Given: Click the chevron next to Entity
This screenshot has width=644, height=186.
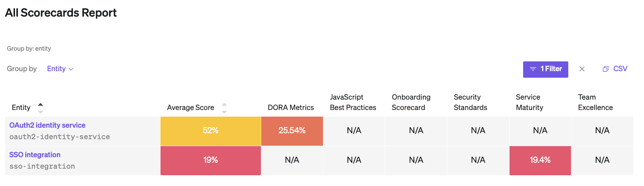Looking at the screenshot, I should click(71, 69).
